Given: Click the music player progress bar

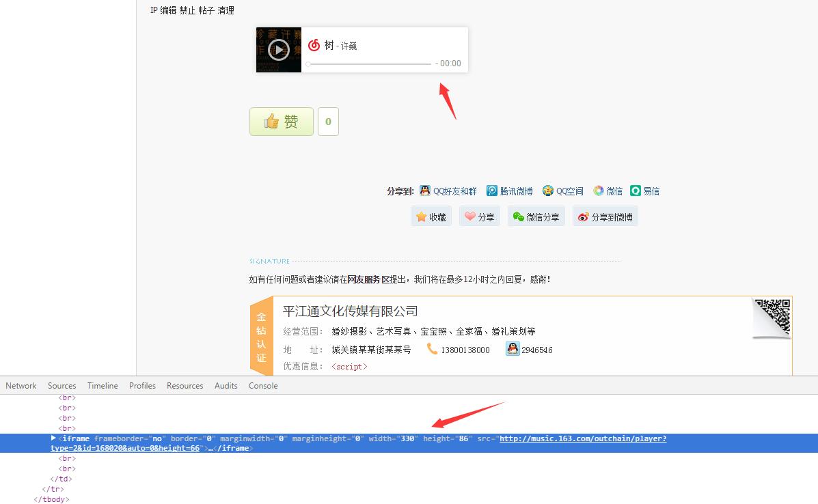Looking at the screenshot, I should 369,64.
